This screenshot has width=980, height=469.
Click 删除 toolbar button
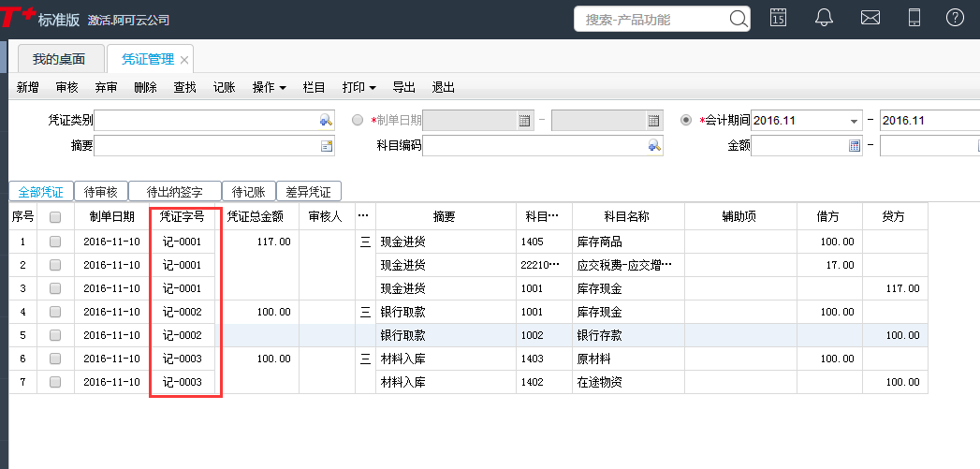146,88
